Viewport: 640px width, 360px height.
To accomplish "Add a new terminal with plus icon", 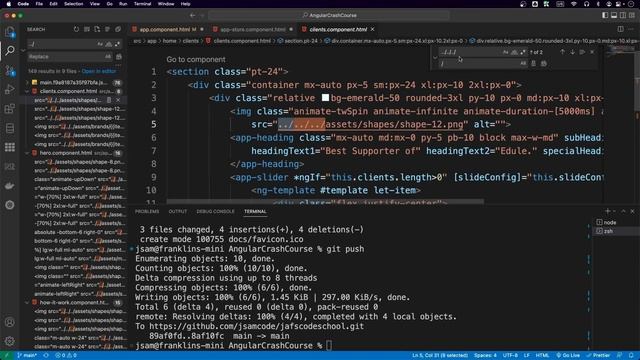I will pos(607,211).
